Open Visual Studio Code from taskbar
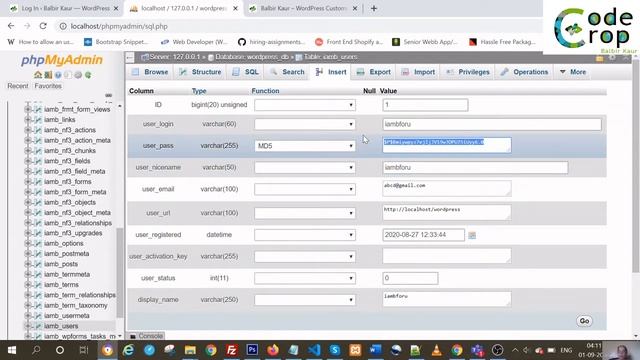This screenshot has height=360, width=640. [x=314, y=350]
